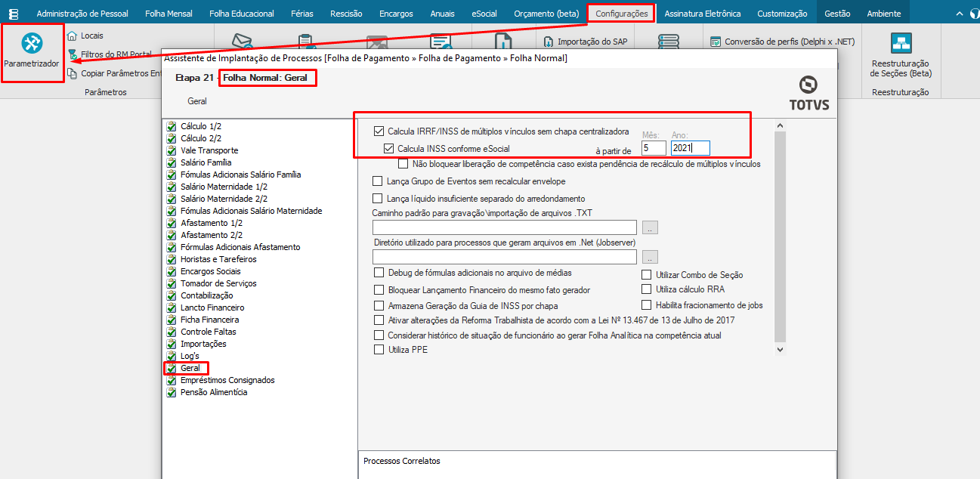Toggle Não bloquear liberação de competência
Image resolution: width=980 pixels, height=479 pixels.
(403, 163)
